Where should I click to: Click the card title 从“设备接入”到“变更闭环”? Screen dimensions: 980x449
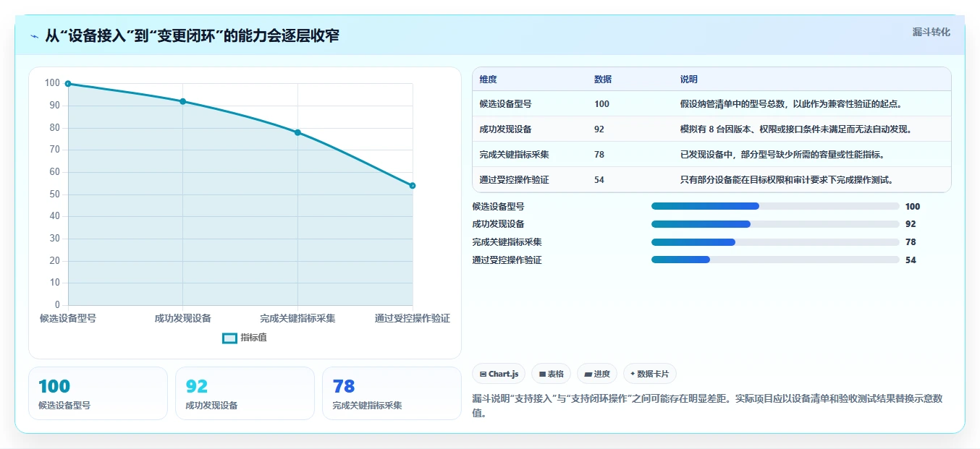(x=192, y=35)
